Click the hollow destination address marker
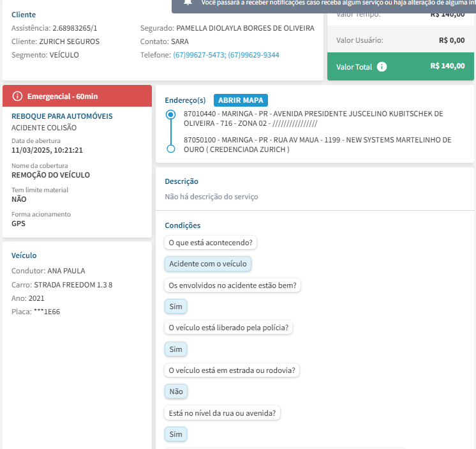 [x=170, y=149]
